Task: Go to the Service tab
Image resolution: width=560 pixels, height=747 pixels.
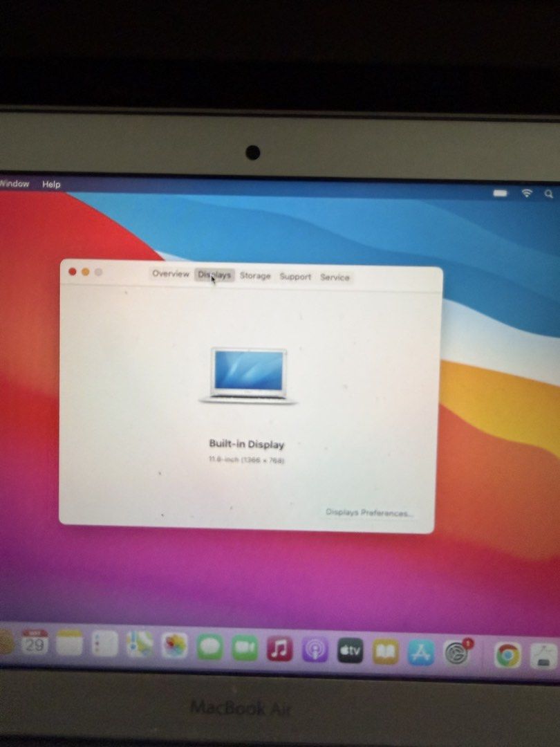Action: click(x=335, y=277)
